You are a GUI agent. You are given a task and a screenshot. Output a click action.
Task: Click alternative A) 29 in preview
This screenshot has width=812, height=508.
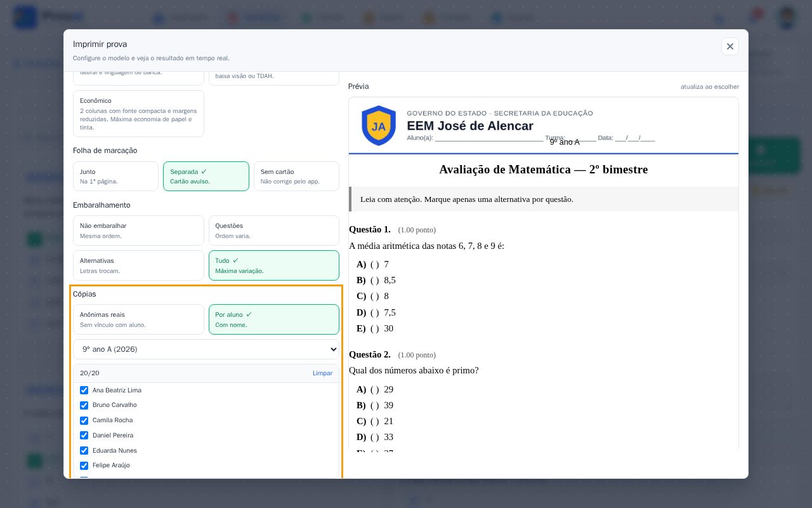(x=375, y=389)
